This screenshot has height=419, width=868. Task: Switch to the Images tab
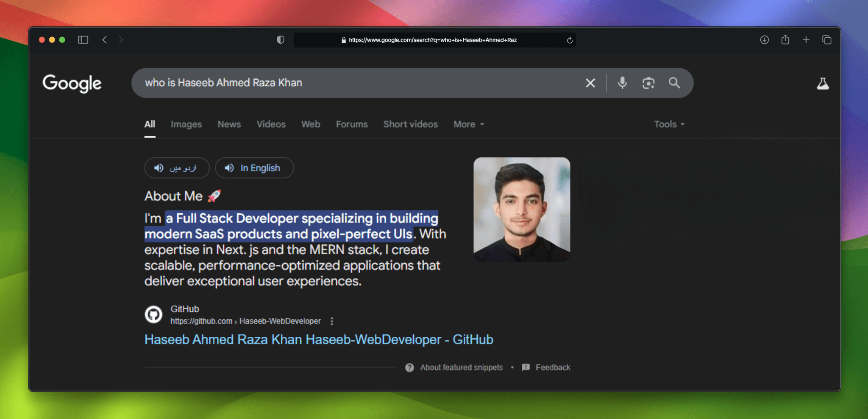pos(186,124)
